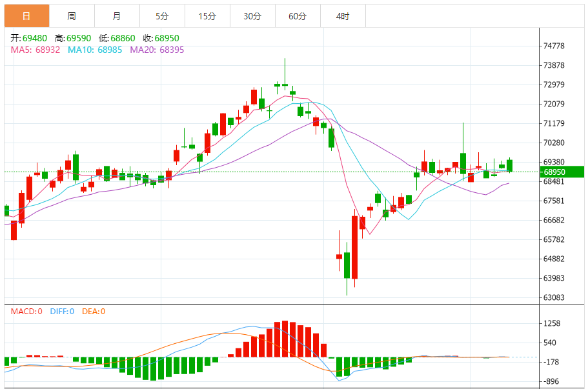Click the 540 MACD axis label
This screenshot has width=588, height=389.
(x=550, y=343)
